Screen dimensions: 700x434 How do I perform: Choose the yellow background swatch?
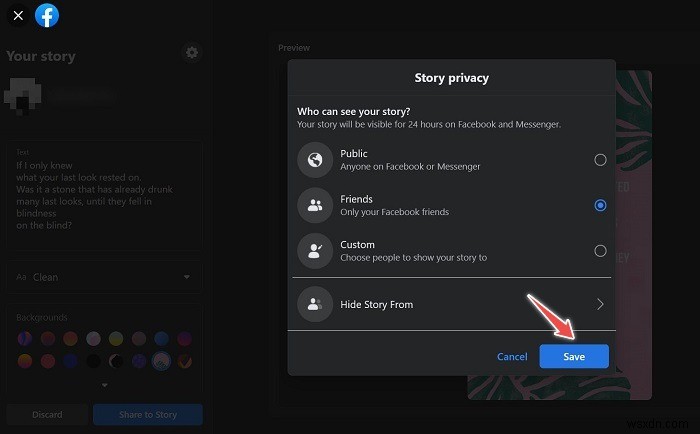[116, 339]
